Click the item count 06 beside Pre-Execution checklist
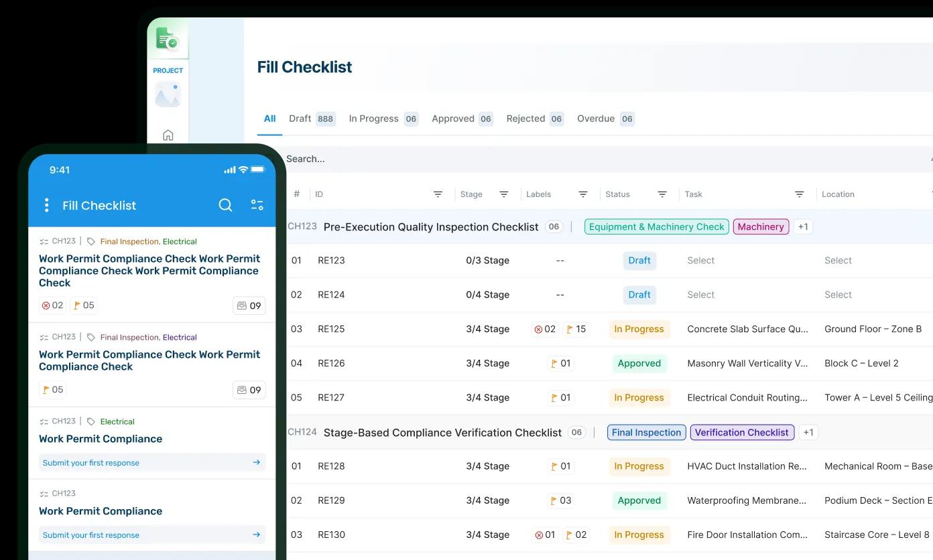Viewport: 933px width, 560px height. tap(554, 226)
